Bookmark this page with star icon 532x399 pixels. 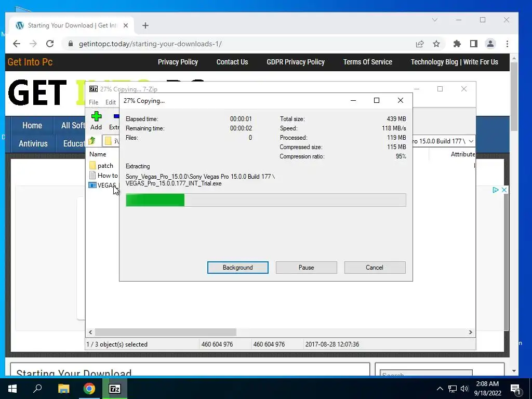tap(436, 44)
